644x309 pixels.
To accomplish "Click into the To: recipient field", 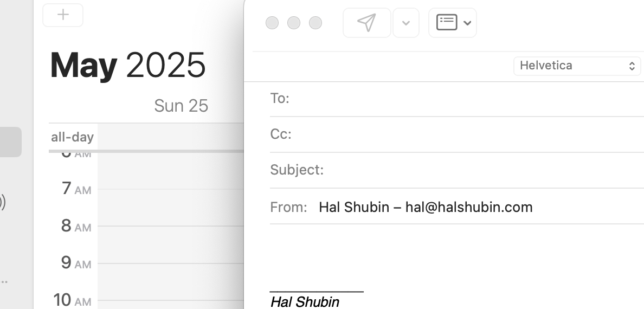I will click(x=467, y=99).
